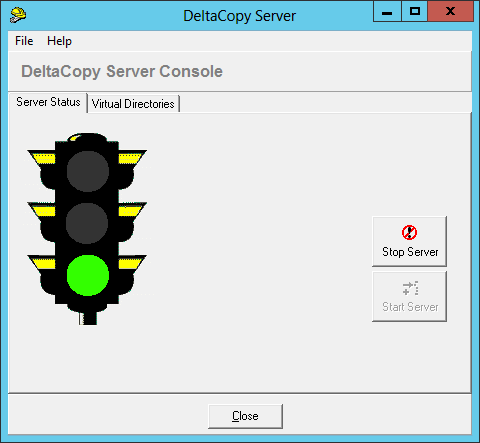Click the top dark light of the traffic signal
The image size is (480, 443).
coord(88,171)
